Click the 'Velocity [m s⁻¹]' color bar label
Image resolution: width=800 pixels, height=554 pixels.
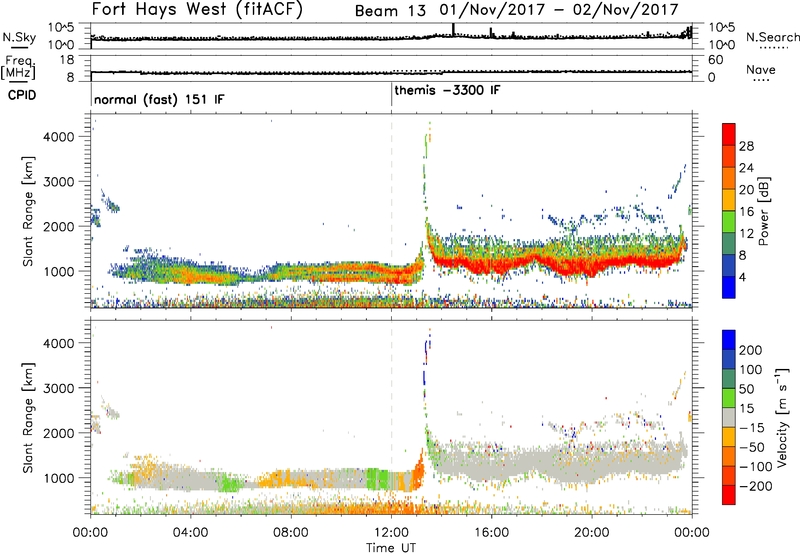coord(782,417)
